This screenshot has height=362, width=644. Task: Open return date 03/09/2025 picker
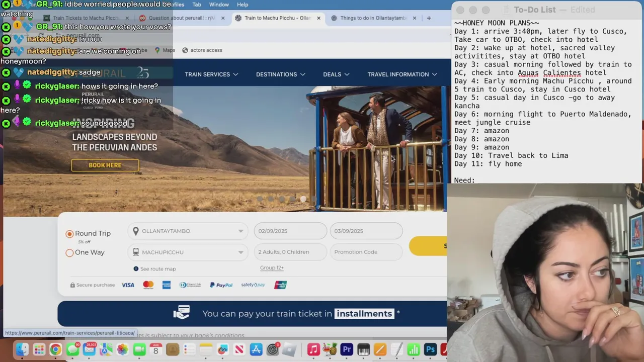(366, 231)
